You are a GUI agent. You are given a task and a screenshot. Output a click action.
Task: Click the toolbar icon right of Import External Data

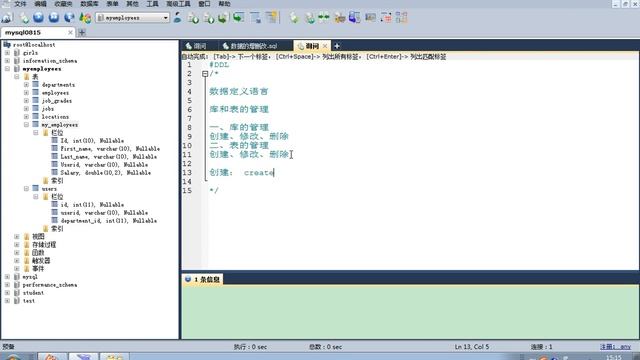209,18
